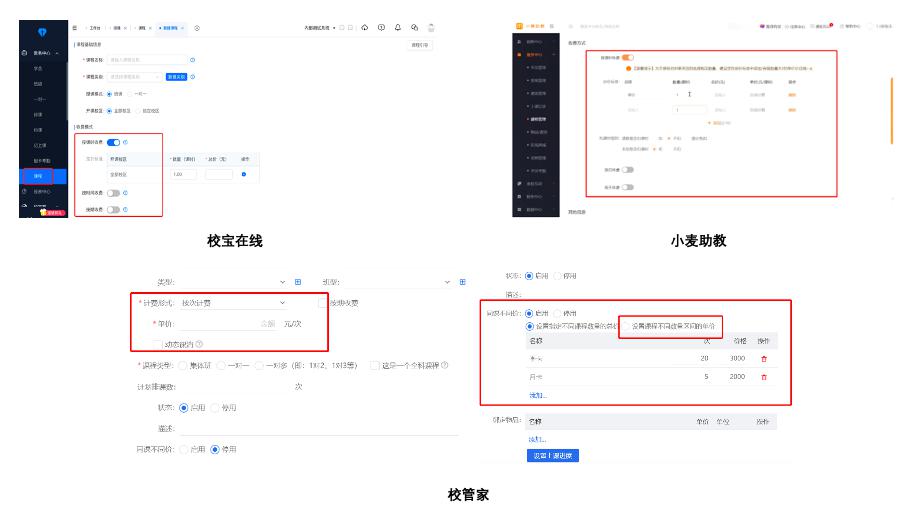Select the 集体班 radio button
Screen dimensions: 921x515
183,365
